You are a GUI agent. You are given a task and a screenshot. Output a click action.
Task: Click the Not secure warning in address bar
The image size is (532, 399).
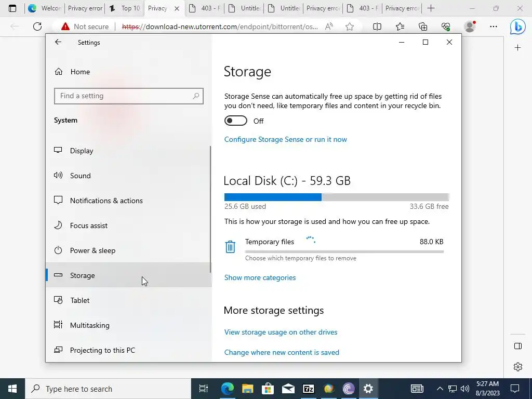[x=85, y=26]
